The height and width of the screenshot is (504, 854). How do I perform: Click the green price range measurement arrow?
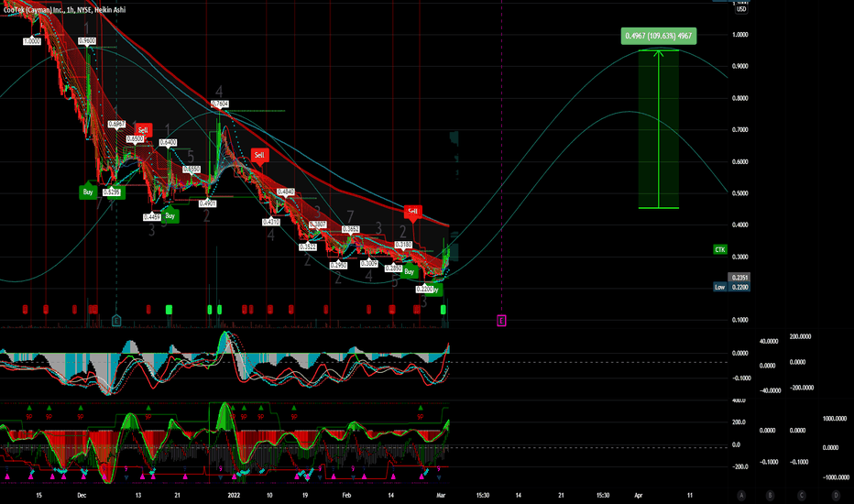pyautogui.click(x=659, y=129)
